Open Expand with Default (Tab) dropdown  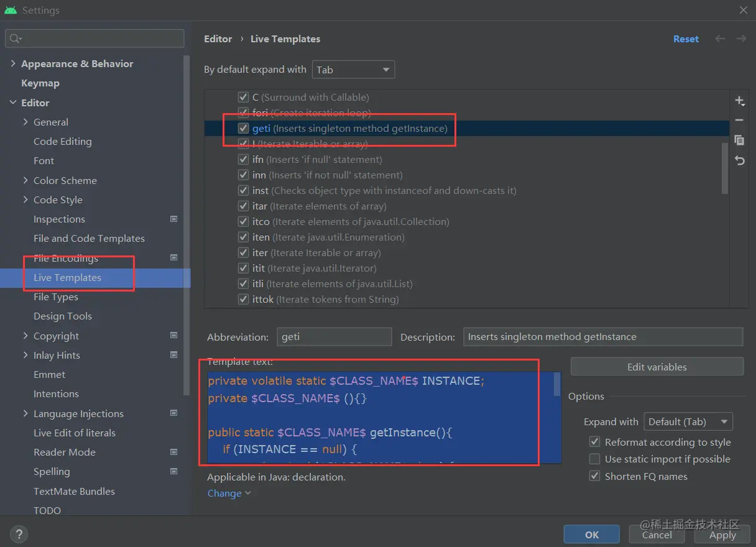click(x=688, y=421)
